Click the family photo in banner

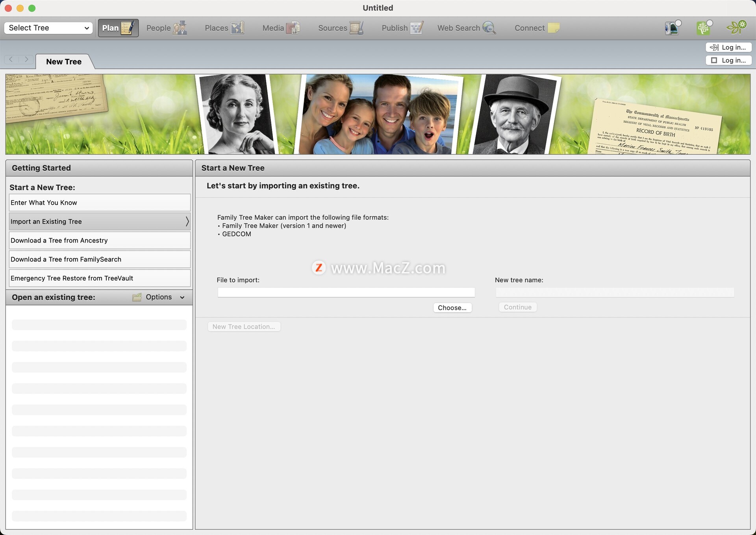pos(379,114)
